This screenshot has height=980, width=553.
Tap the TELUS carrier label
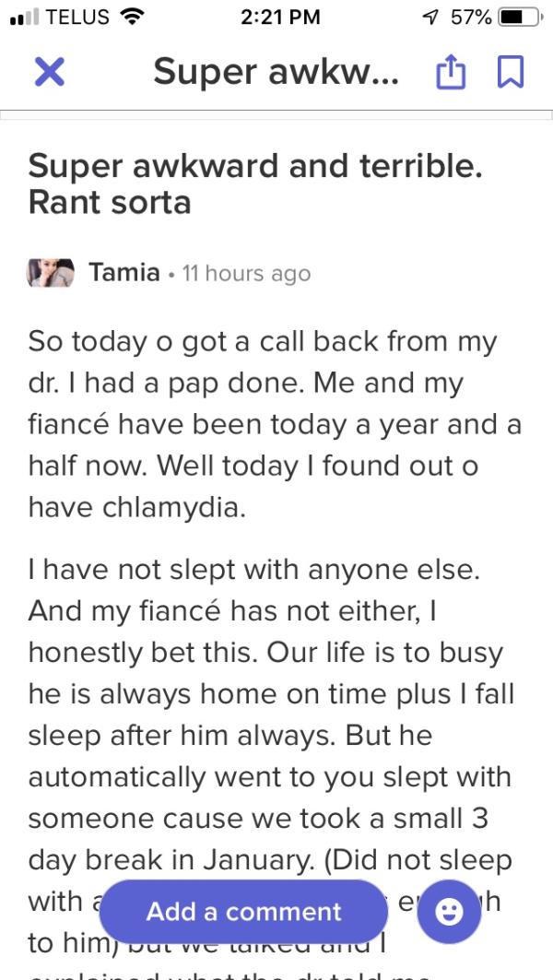pos(78,17)
